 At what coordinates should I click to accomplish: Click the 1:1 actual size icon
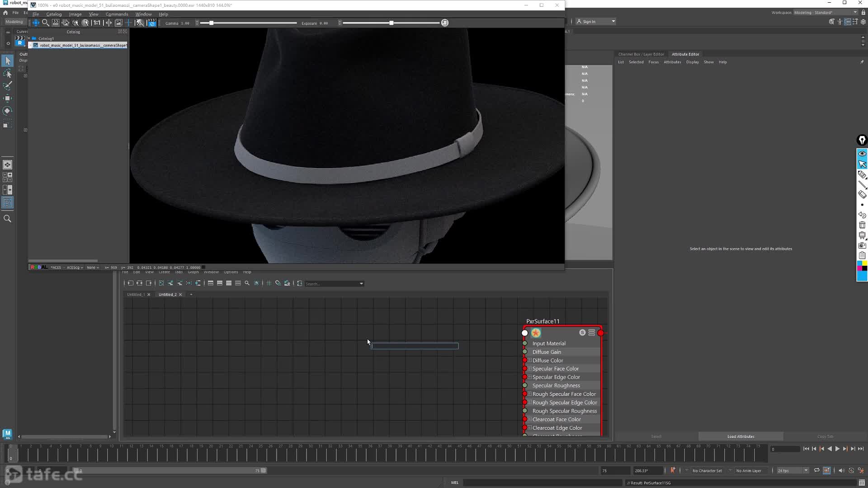click(97, 23)
